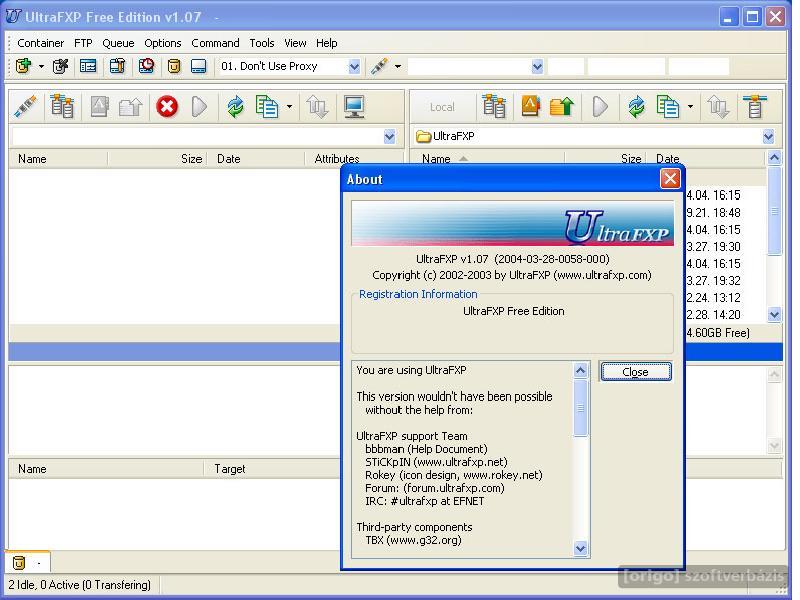
Task: Open the site list window icon
Action: point(88,66)
